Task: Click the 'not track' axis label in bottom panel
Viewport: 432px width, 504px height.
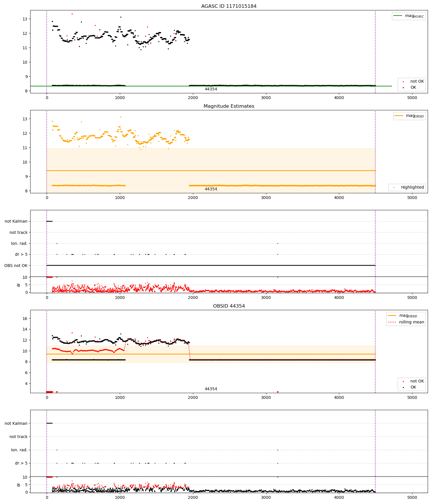Action: [x=18, y=437]
